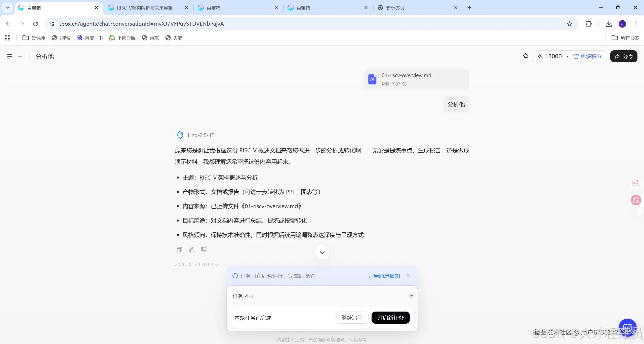
Task: Expand the full reply with the down chevron
Action: click(322, 252)
